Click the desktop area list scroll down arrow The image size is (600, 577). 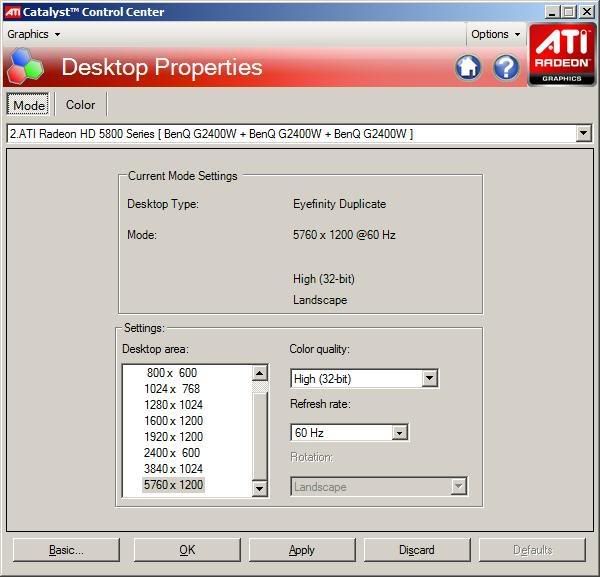259,489
